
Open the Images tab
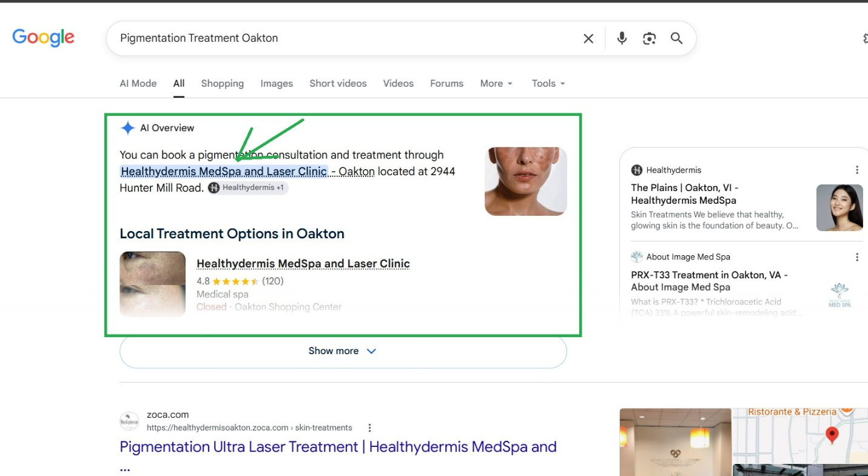[277, 84]
